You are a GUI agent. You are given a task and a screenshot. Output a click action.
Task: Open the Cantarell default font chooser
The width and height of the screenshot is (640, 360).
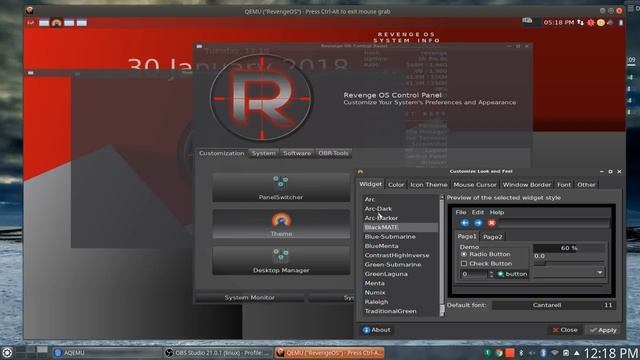point(553,305)
